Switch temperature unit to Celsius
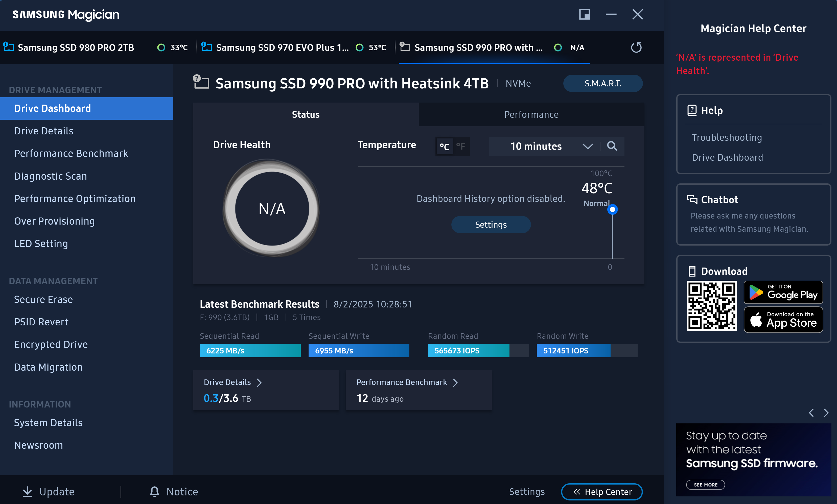This screenshot has height=504, width=837. coord(444,146)
